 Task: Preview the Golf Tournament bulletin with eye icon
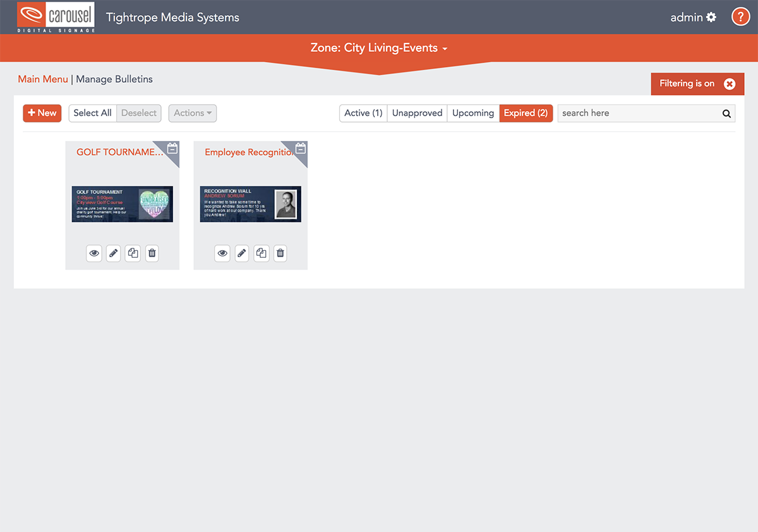pos(94,253)
